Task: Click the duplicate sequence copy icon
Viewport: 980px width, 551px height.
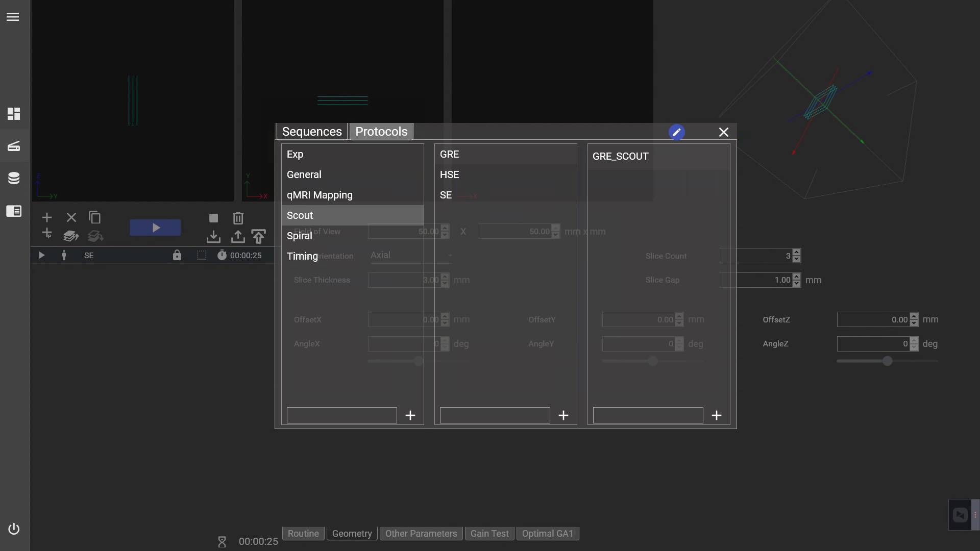Action: tap(95, 217)
